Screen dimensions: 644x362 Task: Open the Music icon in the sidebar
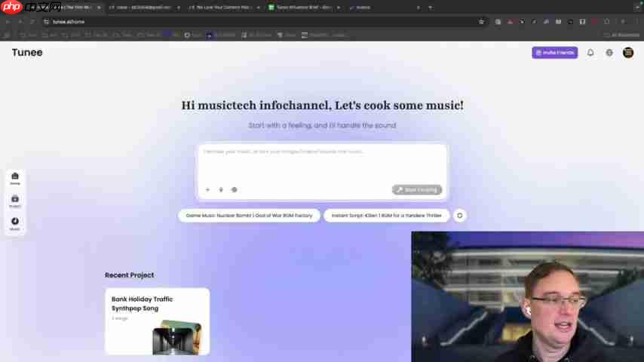click(x=15, y=223)
